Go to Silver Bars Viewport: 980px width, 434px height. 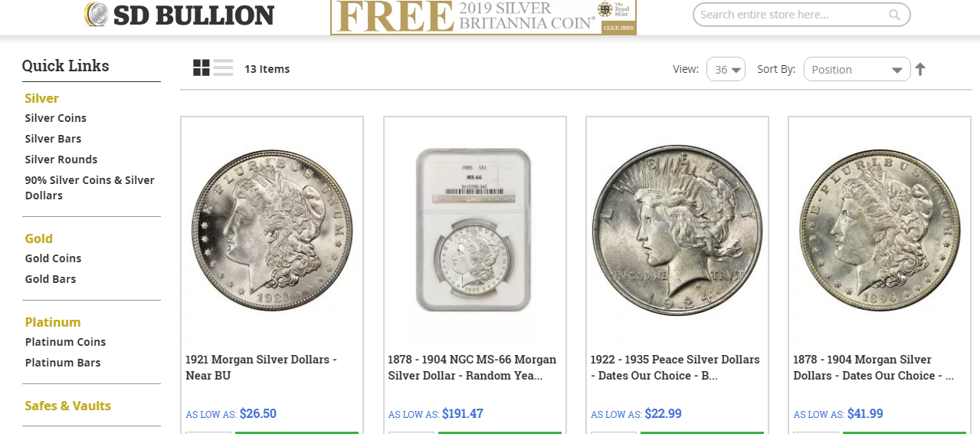pos(53,139)
